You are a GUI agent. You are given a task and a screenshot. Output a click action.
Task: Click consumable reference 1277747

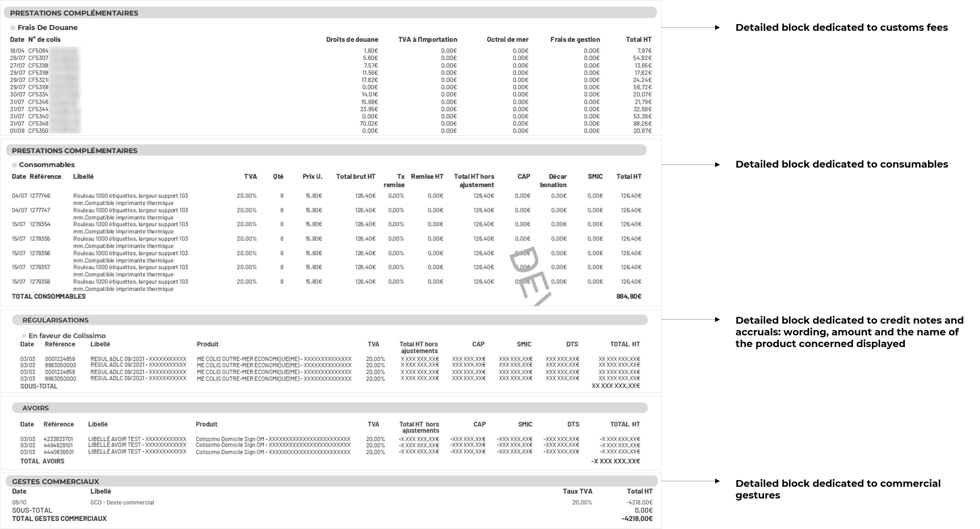coord(40,210)
